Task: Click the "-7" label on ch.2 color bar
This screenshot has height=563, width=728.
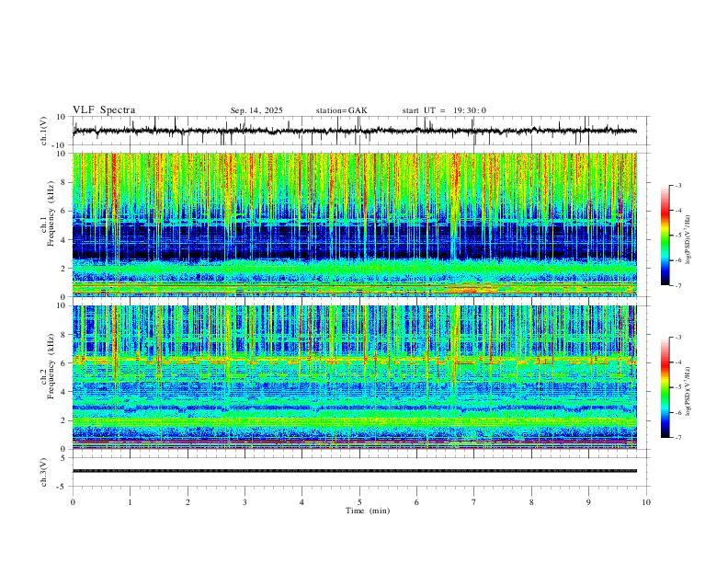Action: tap(678, 438)
